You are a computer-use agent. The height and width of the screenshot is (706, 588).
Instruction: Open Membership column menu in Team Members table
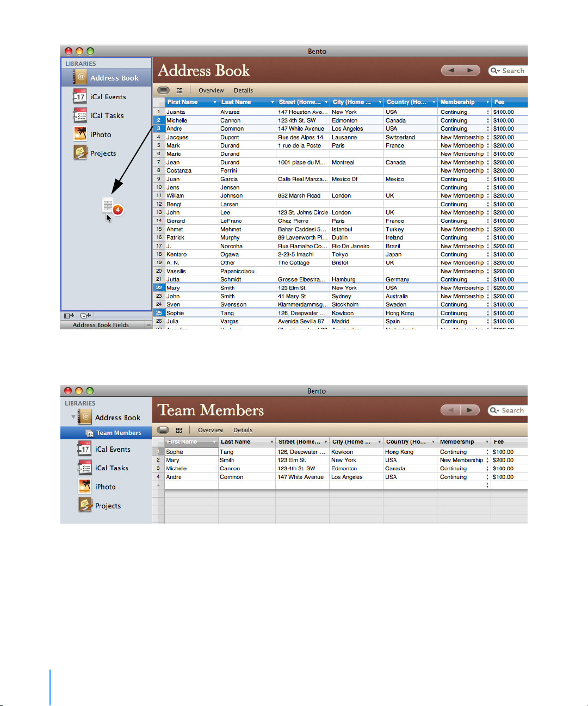tap(487, 442)
